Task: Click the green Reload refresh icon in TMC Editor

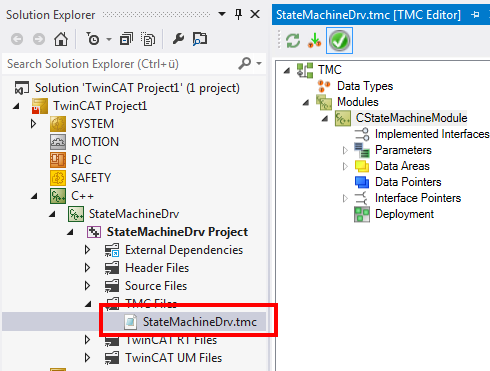Action: (293, 41)
